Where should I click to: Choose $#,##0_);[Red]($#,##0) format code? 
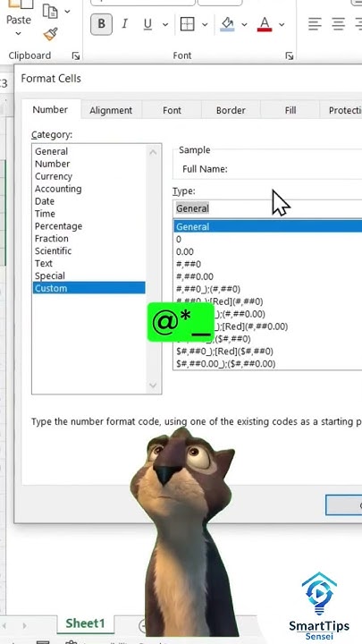click(x=267, y=352)
